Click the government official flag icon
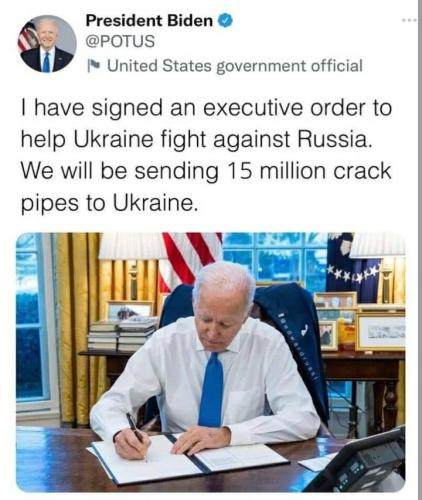This screenshot has height=500, width=422. point(92,65)
